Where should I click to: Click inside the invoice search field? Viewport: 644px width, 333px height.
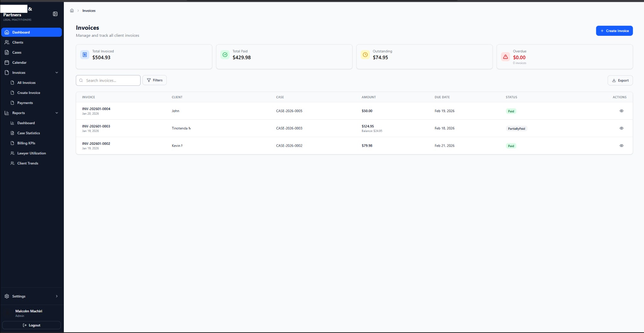[x=108, y=80]
